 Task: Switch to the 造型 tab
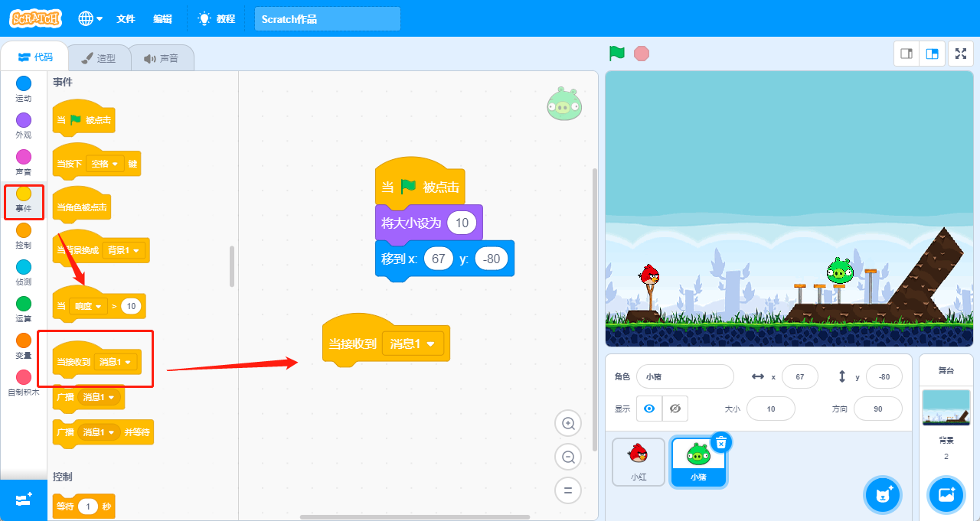point(99,58)
